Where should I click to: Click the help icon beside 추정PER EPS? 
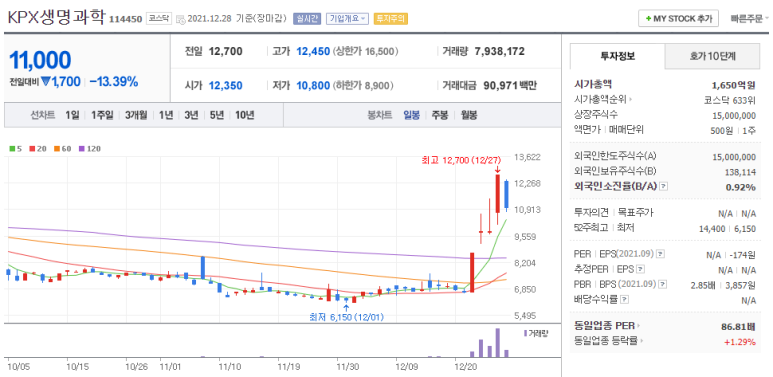click(x=640, y=270)
